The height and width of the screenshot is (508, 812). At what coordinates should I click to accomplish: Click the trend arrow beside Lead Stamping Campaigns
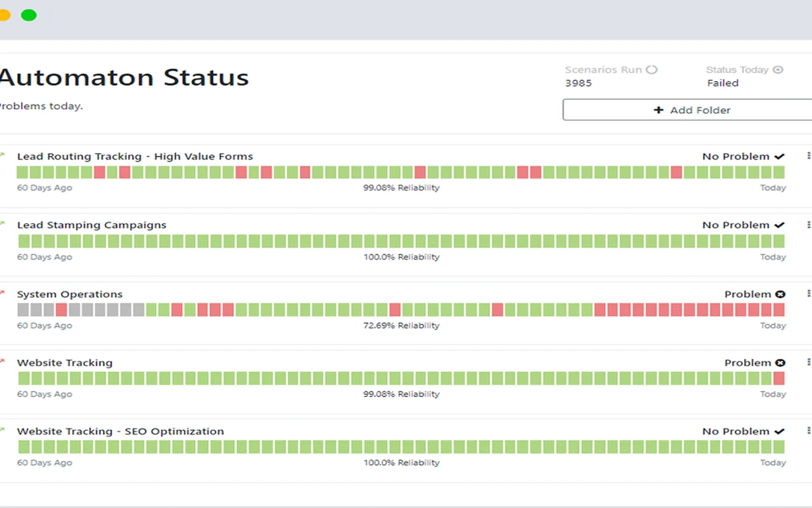click(3, 223)
